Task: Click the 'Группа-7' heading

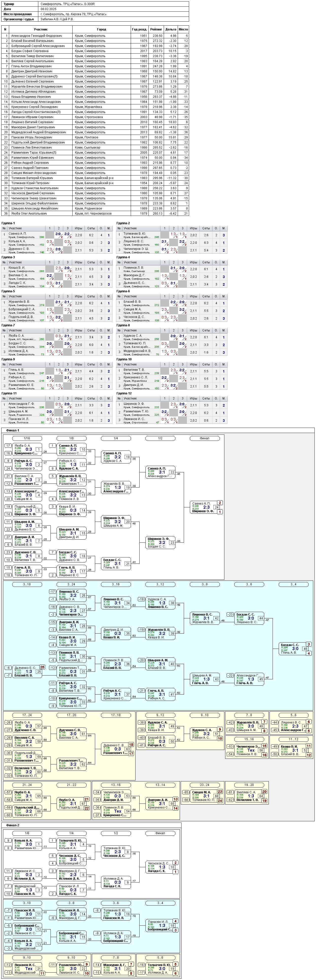Action: coord(8,325)
